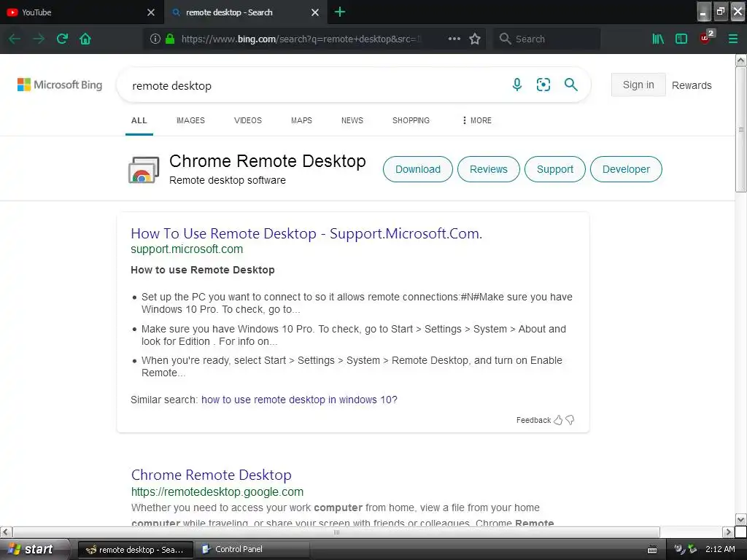This screenshot has height=560, width=747.
Task: Expand the MORE search categories menu
Action: point(476,120)
